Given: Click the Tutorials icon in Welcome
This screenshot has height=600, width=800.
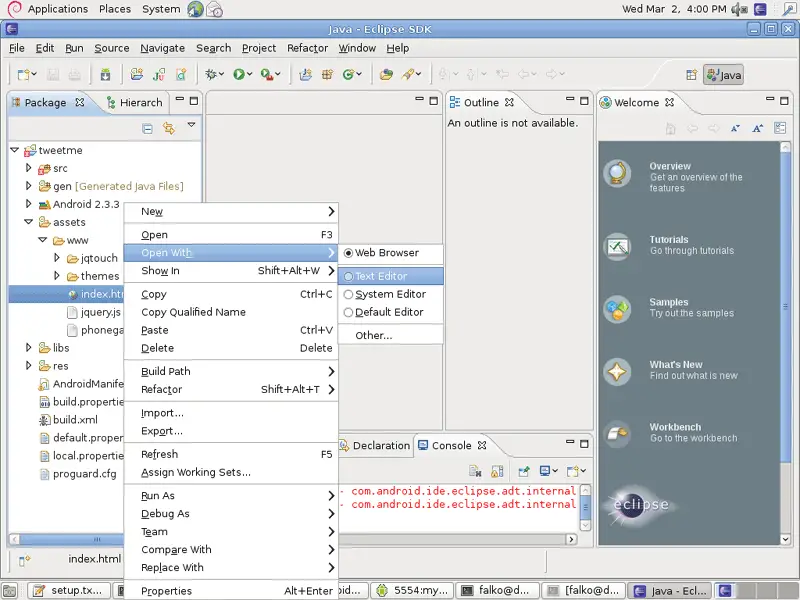Looking at the screenshot, I should (x=617, y=246).
